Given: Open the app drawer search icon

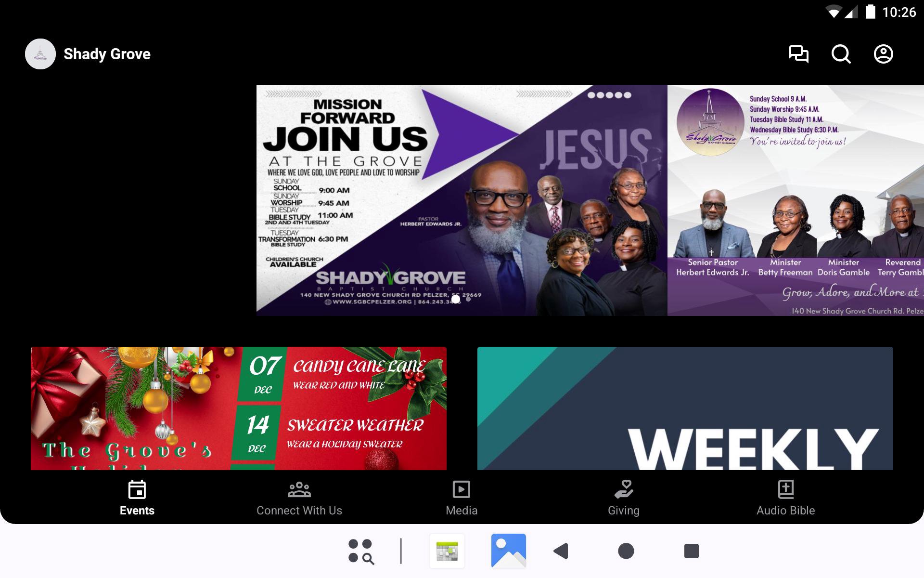Looking at the screenshot, I should (x=361, y=551).
